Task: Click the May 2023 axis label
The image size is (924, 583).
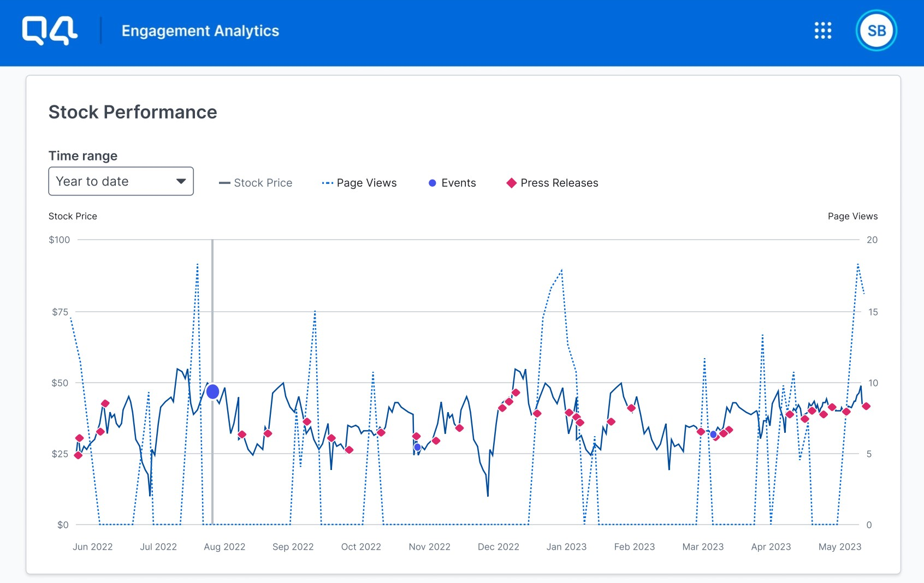Action: click(840, 546)
